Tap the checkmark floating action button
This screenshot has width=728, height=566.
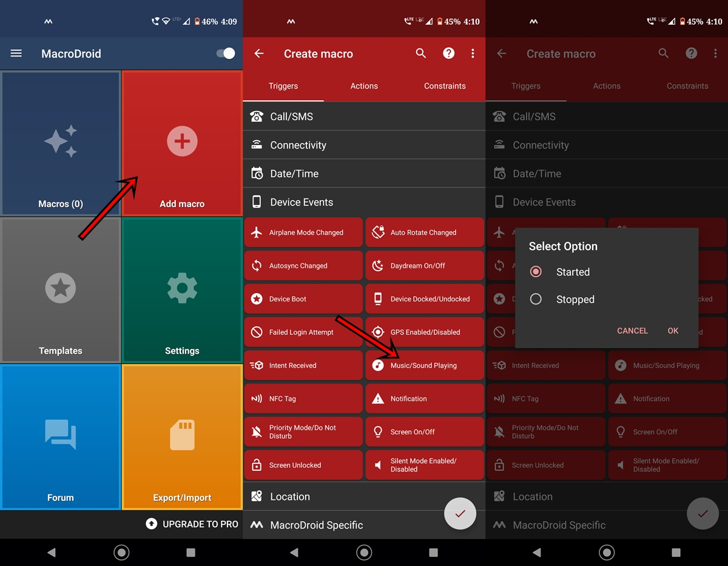point(460,514)
